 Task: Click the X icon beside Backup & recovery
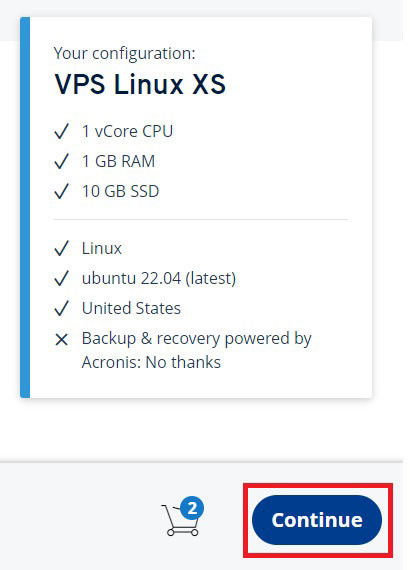point(61,340)
